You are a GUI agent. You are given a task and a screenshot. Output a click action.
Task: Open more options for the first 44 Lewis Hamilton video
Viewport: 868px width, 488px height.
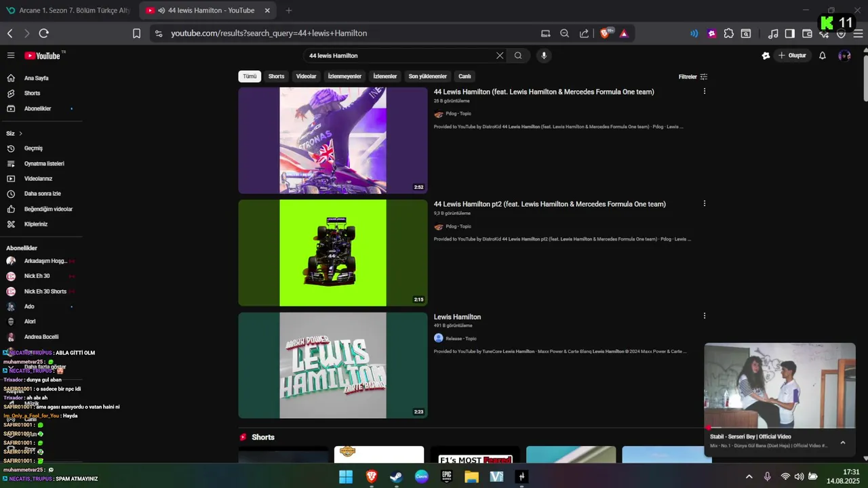704,91
